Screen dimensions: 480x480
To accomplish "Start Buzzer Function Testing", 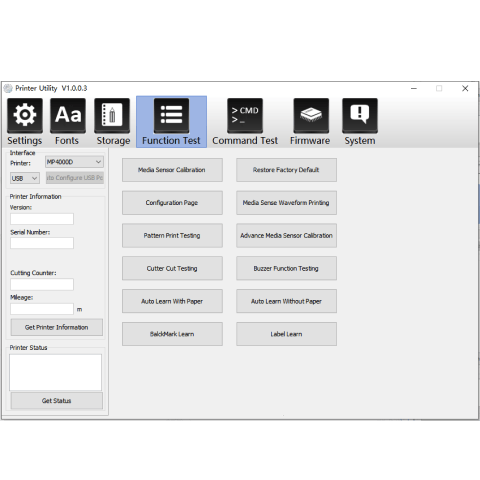I will tap(286, 268).
